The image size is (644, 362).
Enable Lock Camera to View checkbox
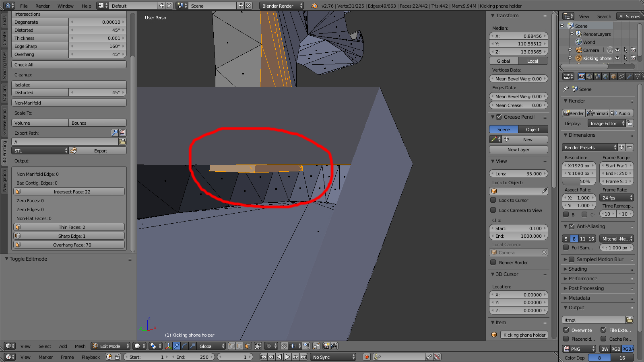(x=493, y=210)
